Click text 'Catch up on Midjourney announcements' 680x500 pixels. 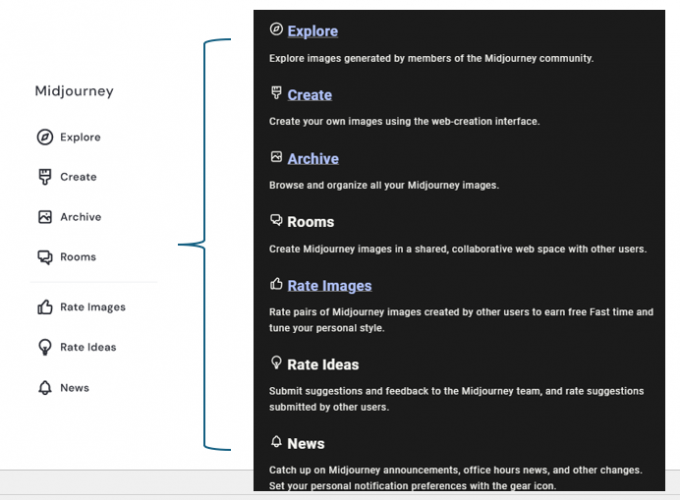click(x=364, y=470)
